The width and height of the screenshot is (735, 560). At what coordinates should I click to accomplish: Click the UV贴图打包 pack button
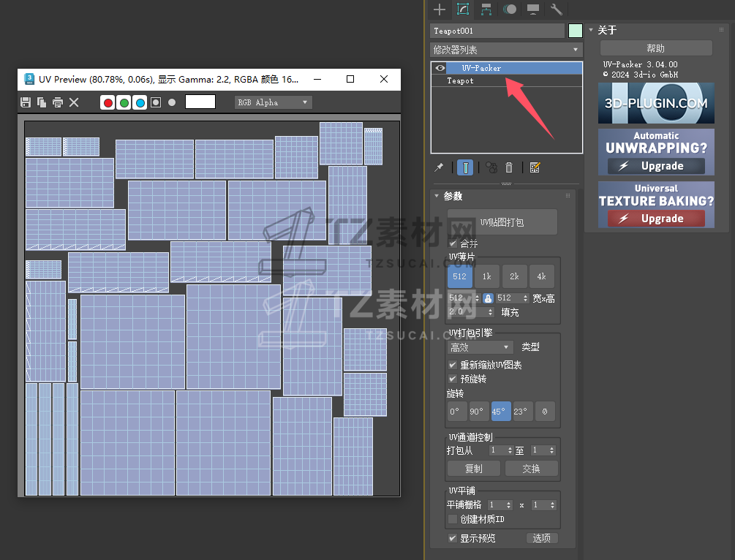coord(502,222)
